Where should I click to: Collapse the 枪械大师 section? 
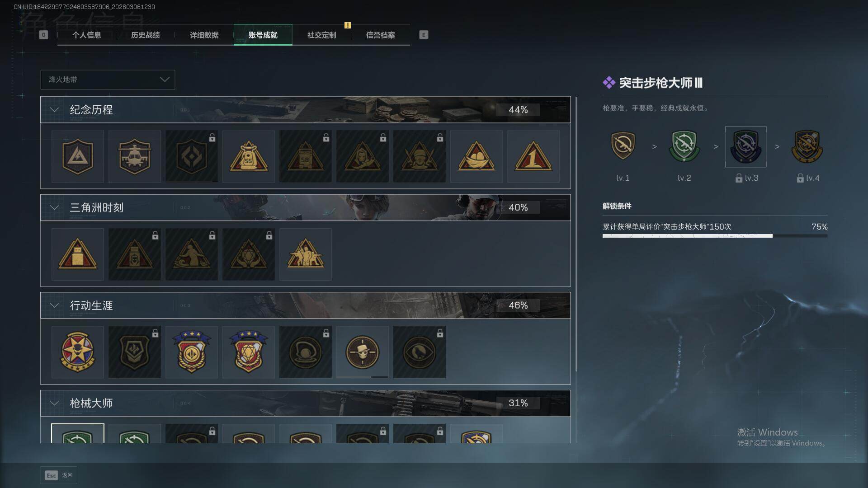(x=54, y=403)
